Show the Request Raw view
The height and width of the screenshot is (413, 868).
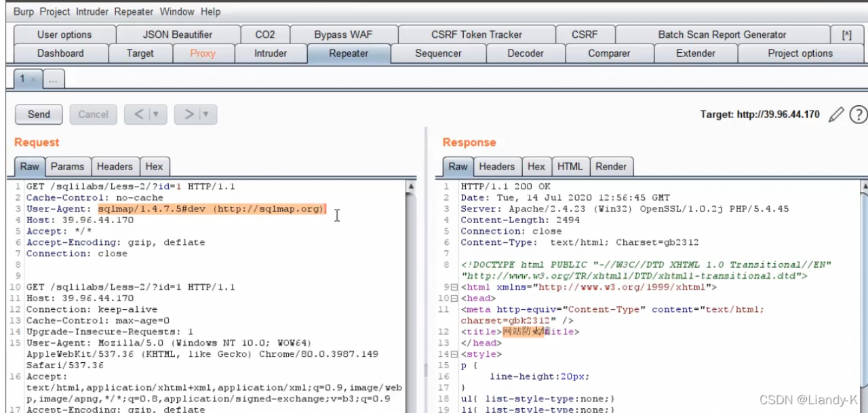pyautogui.click(x=29, y=166)
